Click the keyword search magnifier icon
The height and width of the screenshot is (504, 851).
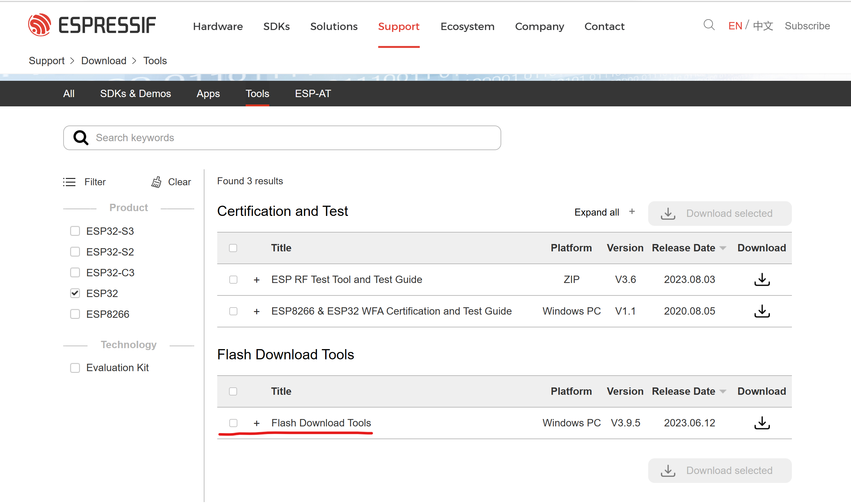point(81,138)
